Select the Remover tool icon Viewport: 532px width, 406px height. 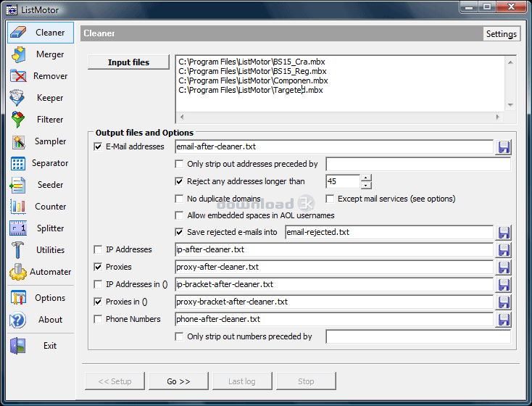pos(19,76)
